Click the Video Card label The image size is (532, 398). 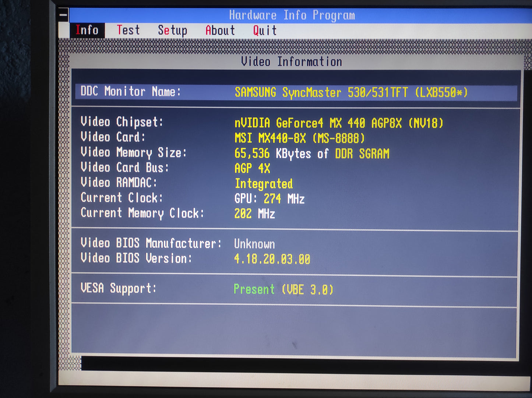click(113, 137)
